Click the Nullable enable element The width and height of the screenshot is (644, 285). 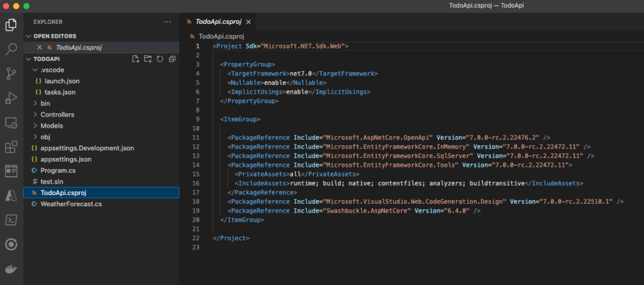coord(277,82)
